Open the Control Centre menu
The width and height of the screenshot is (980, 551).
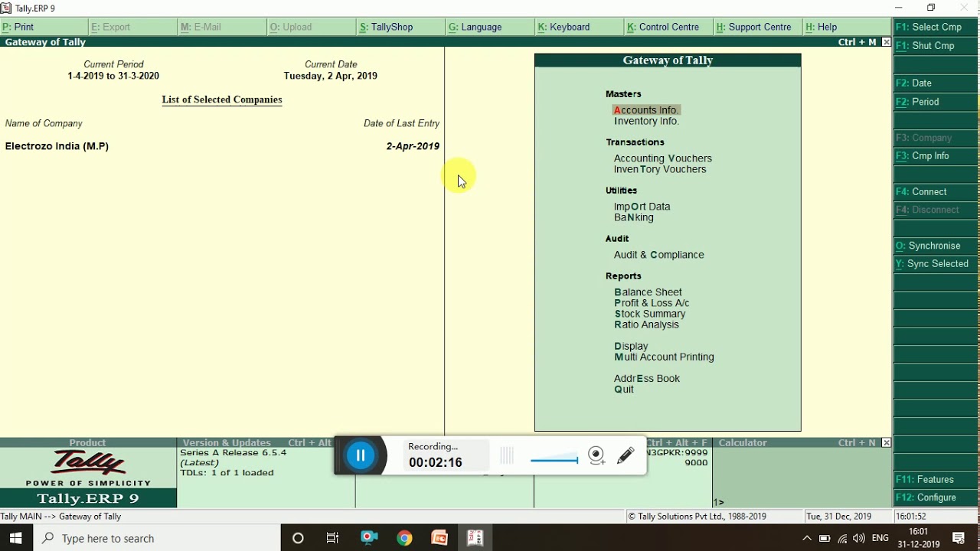(669, 27)
